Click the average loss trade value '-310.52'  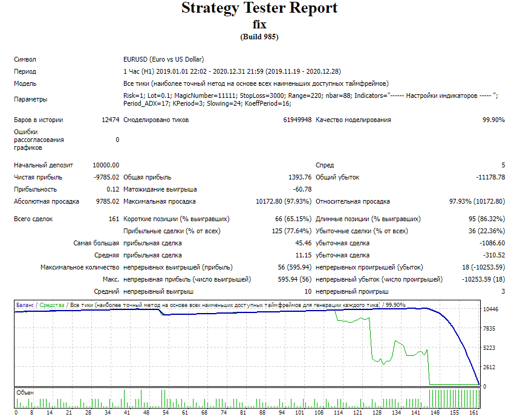click(x=493, y=255)
